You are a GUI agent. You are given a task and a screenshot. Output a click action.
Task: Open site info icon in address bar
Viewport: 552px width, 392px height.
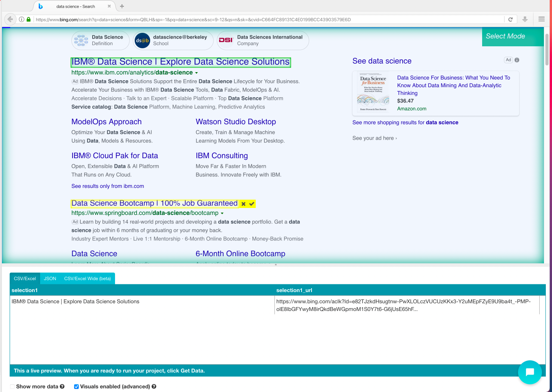click(x=22, y=19)
